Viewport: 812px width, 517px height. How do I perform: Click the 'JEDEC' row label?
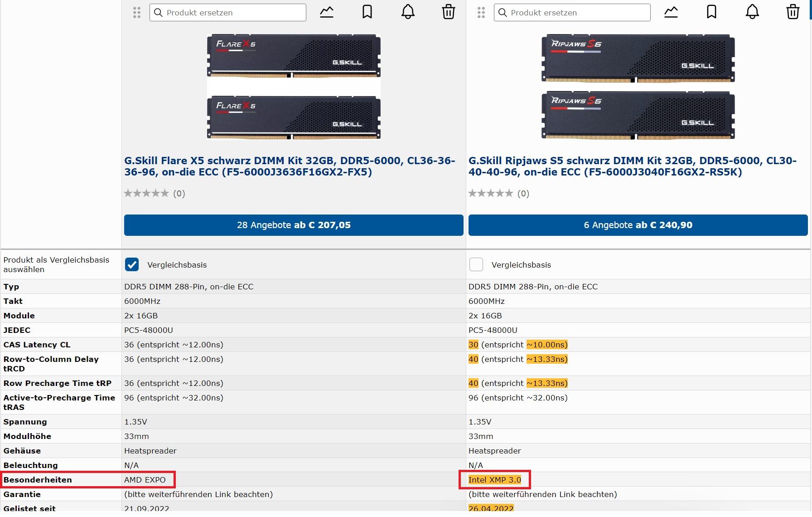17,330
